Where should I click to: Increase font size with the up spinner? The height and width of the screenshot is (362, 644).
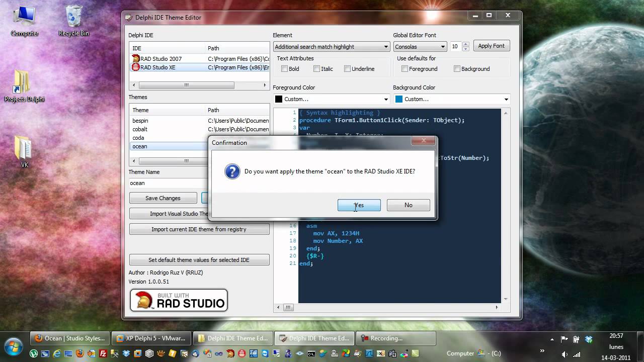coord(465,44)
